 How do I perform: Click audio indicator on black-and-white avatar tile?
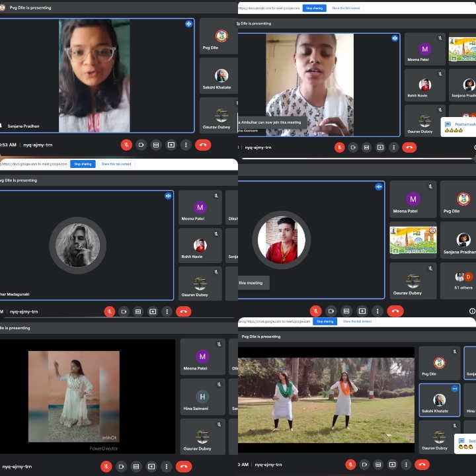tap(168, 196)
